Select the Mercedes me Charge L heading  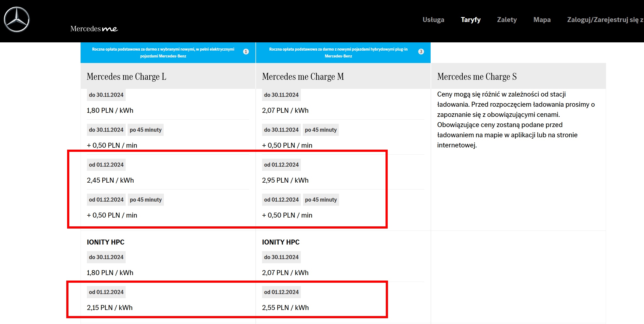click(126, 76)
